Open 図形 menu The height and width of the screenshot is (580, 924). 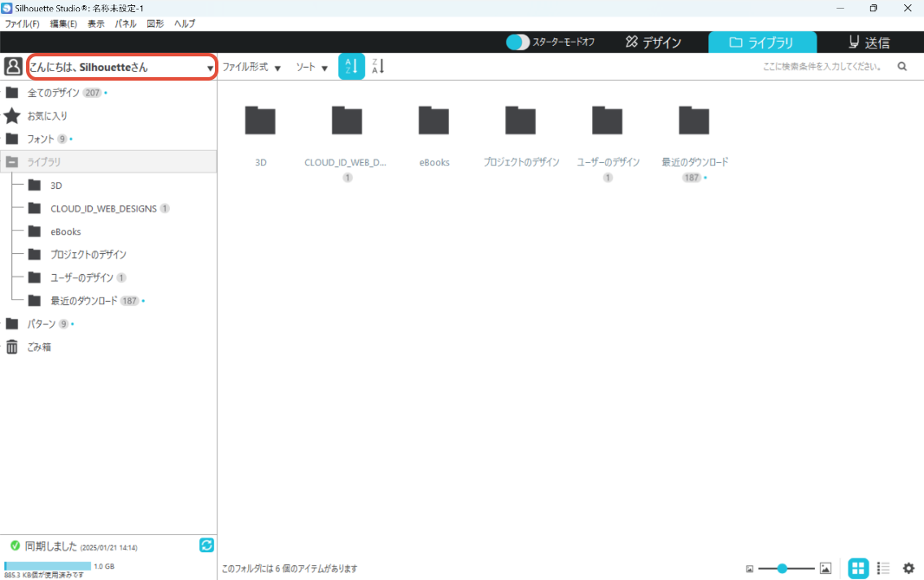coord(155,23)
